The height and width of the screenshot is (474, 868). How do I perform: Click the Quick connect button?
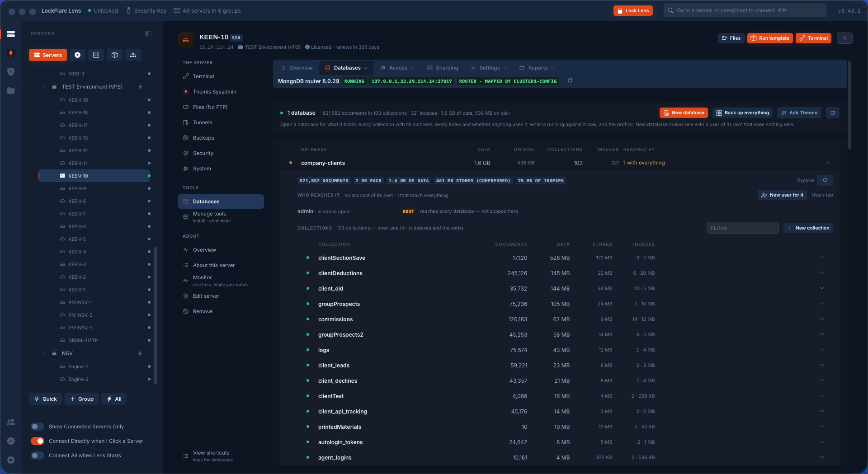point(46,399)
